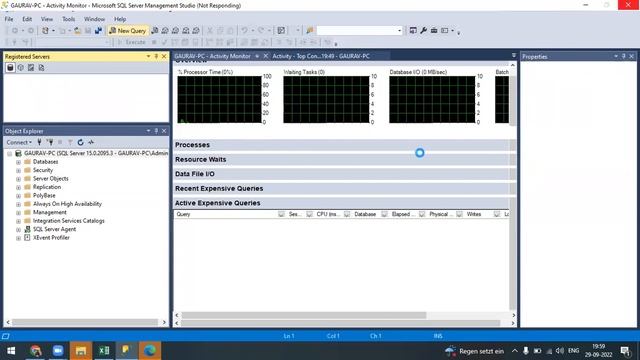Open filter dropdown on CPU column header
Image resolution: width=640 pixels, height=360 pixels.
[x=347, y=214]
